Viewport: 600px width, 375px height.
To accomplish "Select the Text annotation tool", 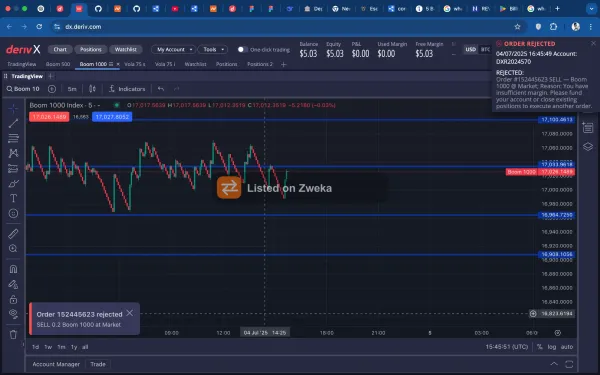I will pos(13,198).
